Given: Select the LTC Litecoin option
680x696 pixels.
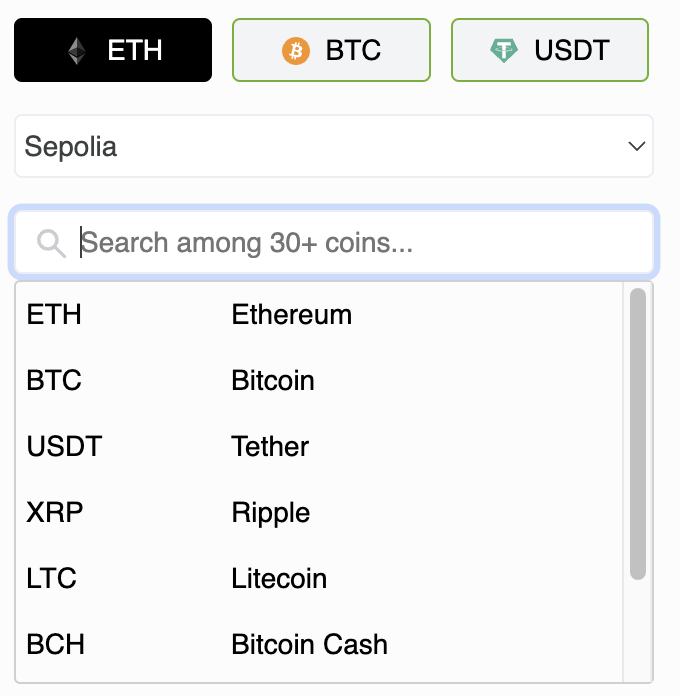Looking at the screenshot, I should 319,578.
